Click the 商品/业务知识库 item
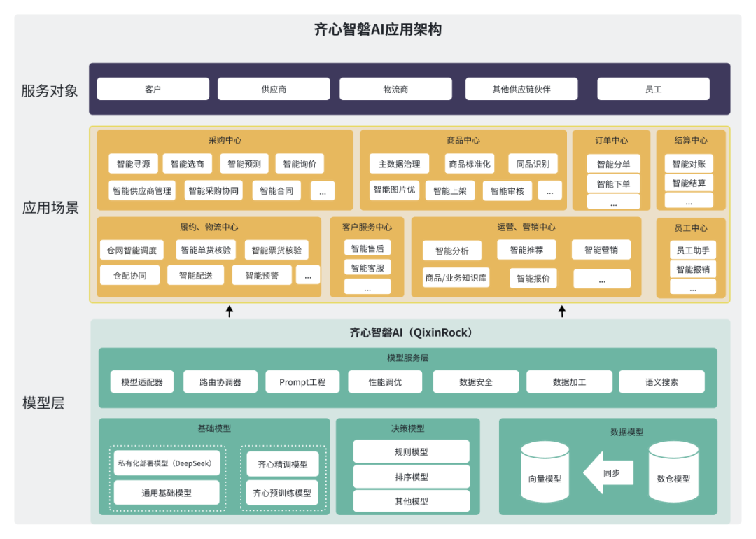The height and width of the screenshot is (539, 756). (456, 278)
